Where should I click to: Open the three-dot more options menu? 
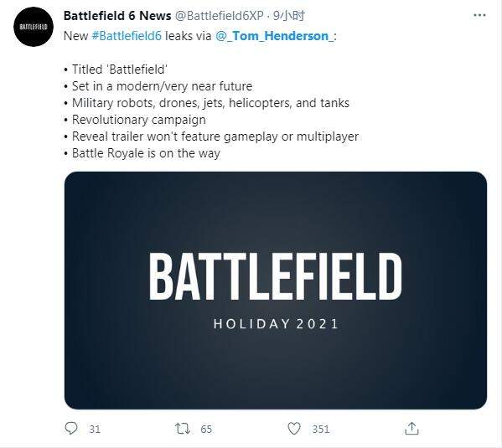479,15
